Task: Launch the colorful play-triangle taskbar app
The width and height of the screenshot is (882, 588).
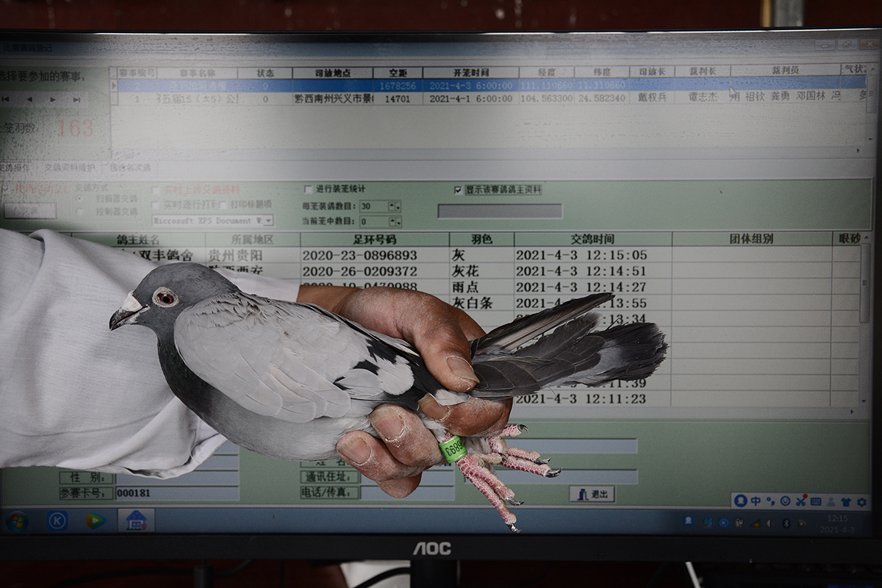Action: [x=96, y=520]
